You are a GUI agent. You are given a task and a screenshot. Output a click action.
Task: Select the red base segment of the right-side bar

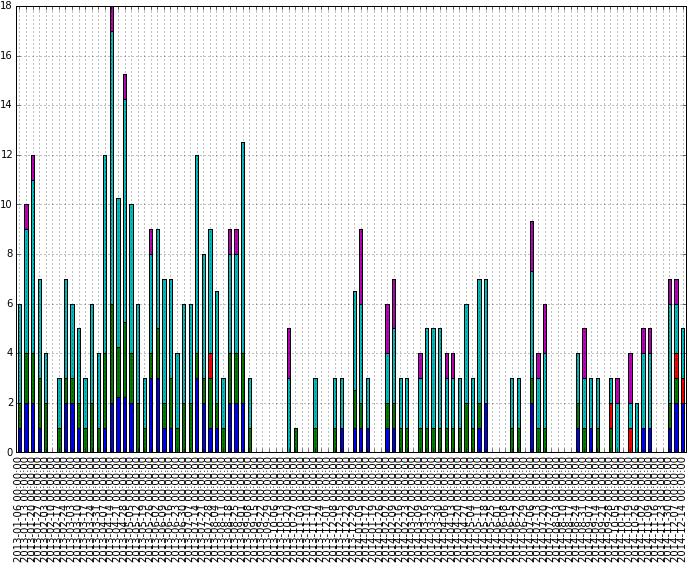(x=630, y=440)
